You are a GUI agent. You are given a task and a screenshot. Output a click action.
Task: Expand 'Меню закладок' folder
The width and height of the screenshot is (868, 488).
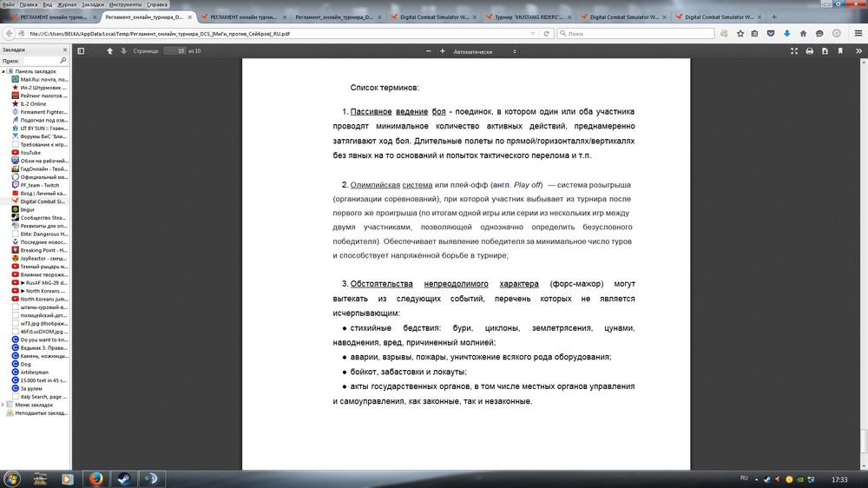point(3,405)
